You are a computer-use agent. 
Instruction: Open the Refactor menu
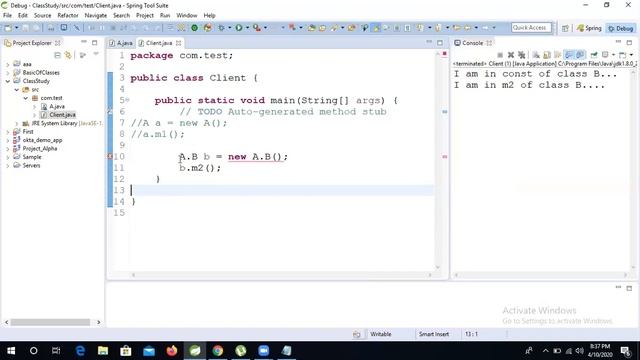[x=68, y=16]
